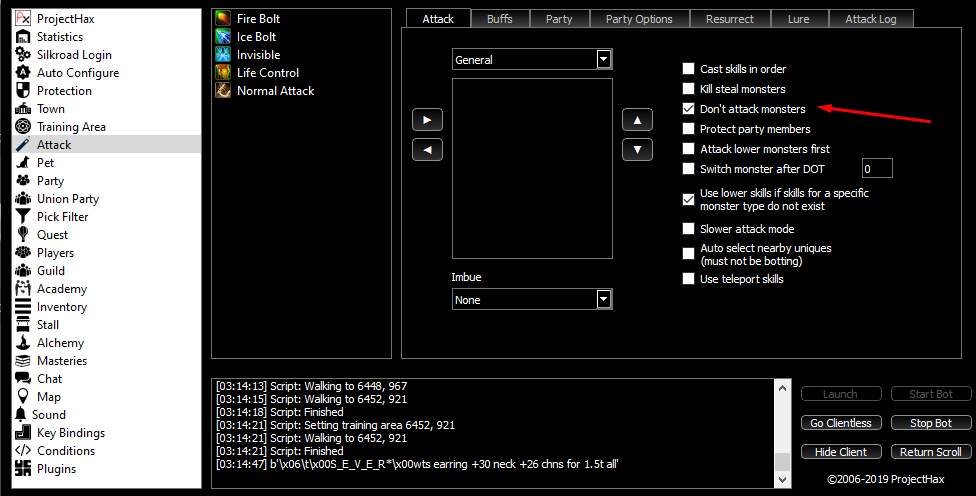Viewport: 976px width, 496px height.
Task: Click the Inventory icon in sidebar
Action: click(x=23, y=307)
